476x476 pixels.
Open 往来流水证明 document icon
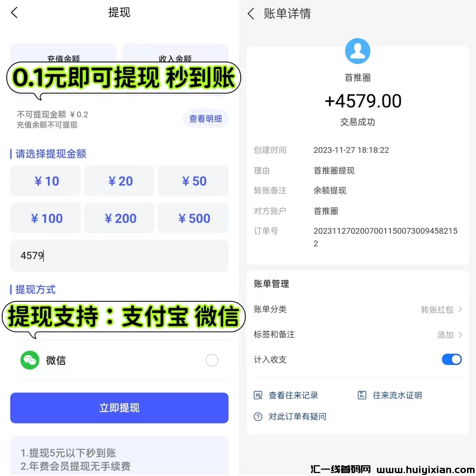(362, 395)
